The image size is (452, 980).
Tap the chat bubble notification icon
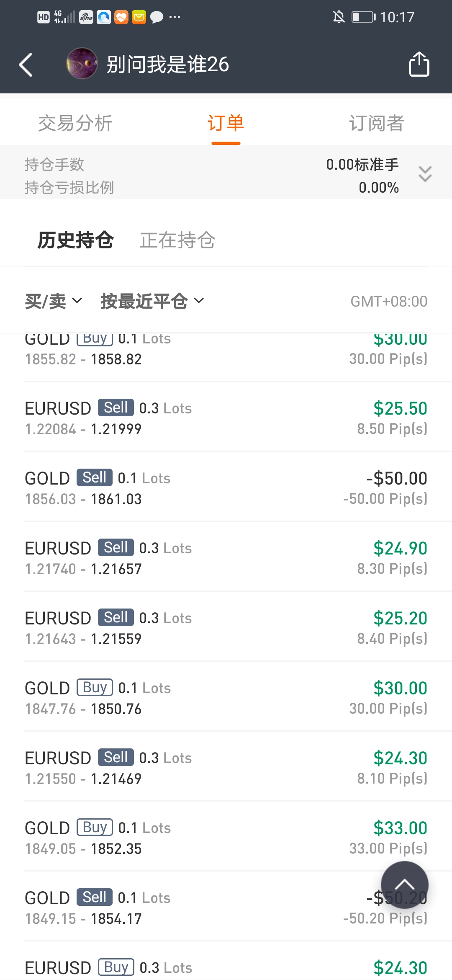click(x=157, y=17)
